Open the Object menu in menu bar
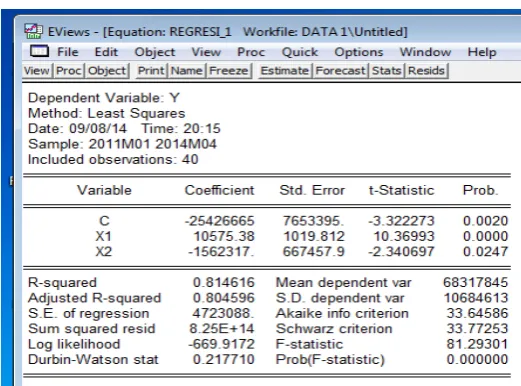This screenshot has width=521, height=386. [155, 52]
